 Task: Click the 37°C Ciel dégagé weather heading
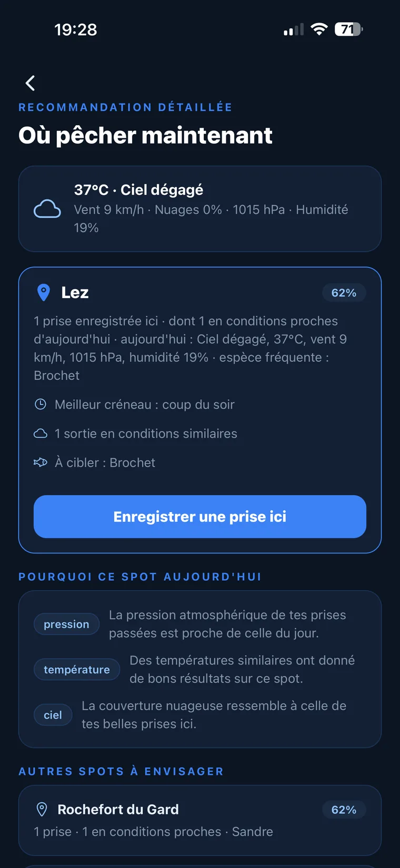tap(138, 190)
